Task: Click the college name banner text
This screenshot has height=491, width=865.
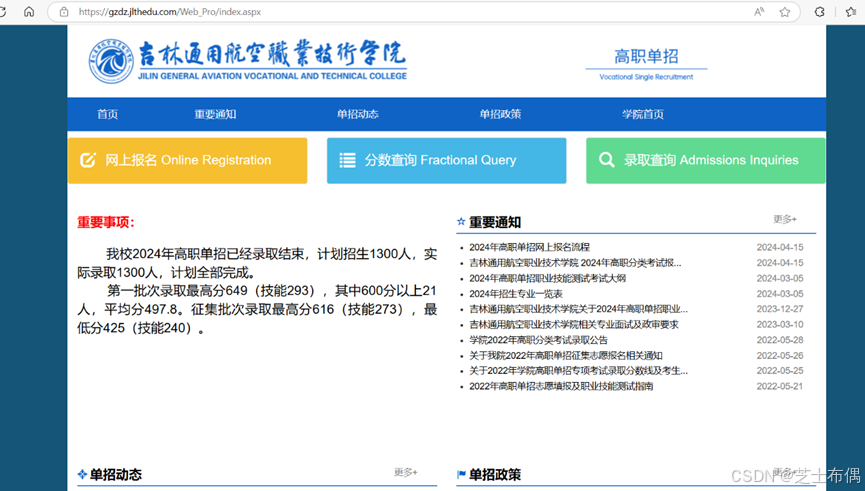Action: click(x=272, y=60)
